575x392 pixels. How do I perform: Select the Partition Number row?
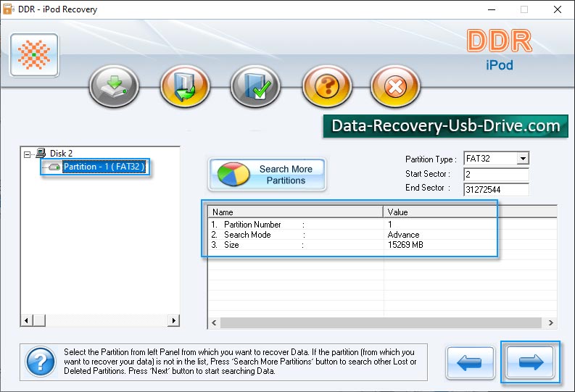point(382,224)
